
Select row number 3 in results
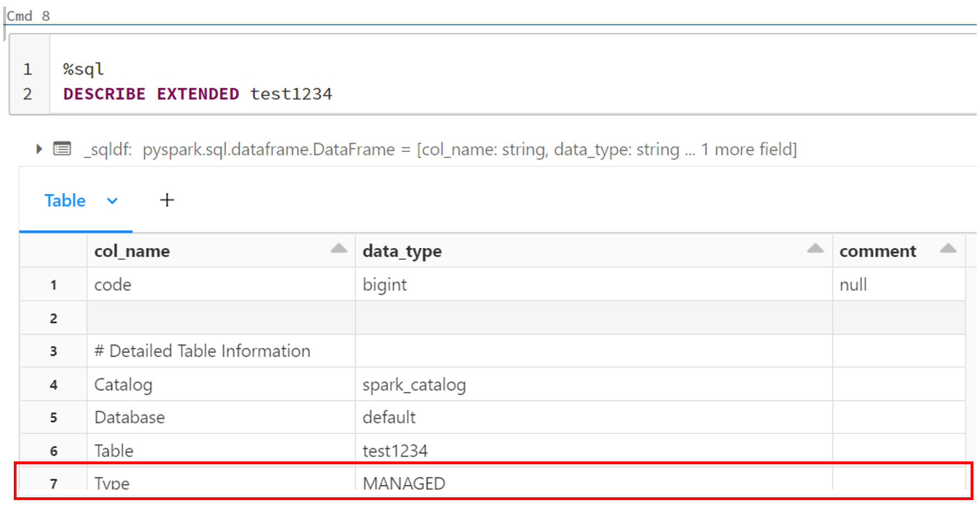point(54,351)
